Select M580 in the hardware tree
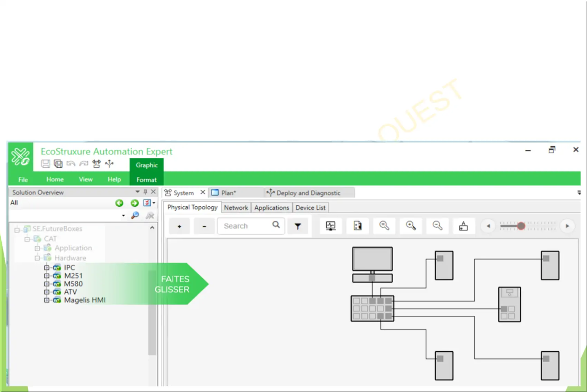This screenshot has width=587, height=392. 74,284
